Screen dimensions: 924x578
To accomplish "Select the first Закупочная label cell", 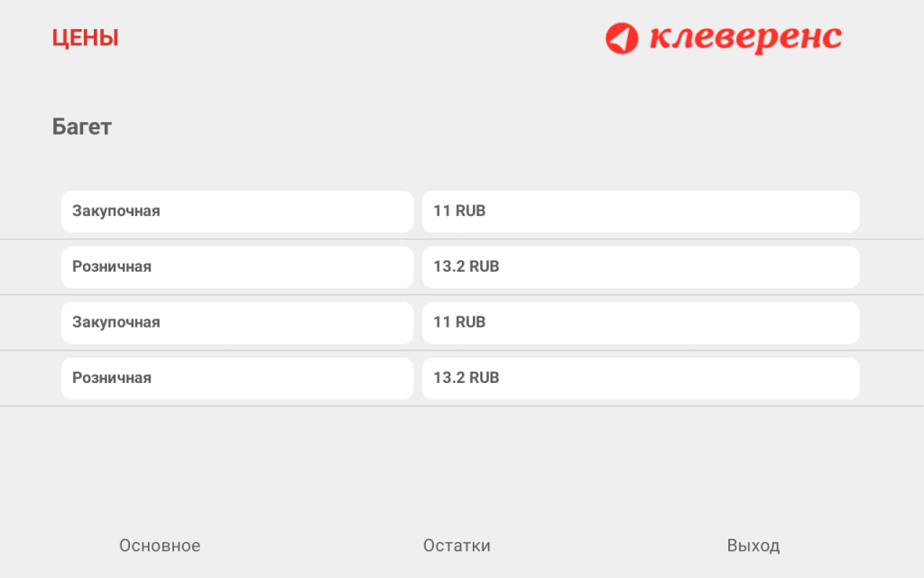I will [237, 211].
